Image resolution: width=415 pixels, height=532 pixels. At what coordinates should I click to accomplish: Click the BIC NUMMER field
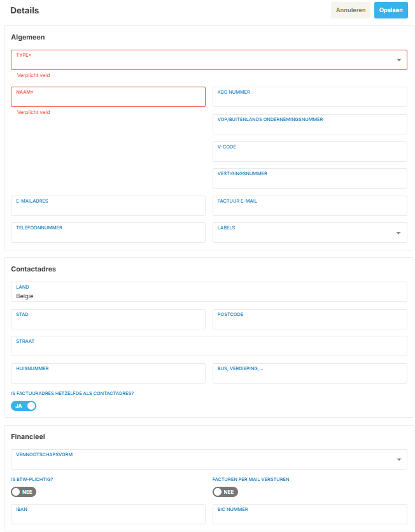tap(310, 514)
